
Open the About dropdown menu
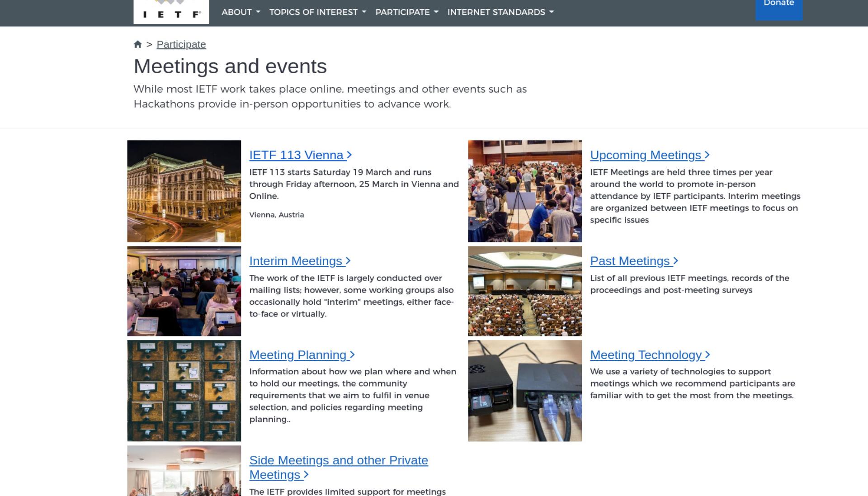coord(241,12)
